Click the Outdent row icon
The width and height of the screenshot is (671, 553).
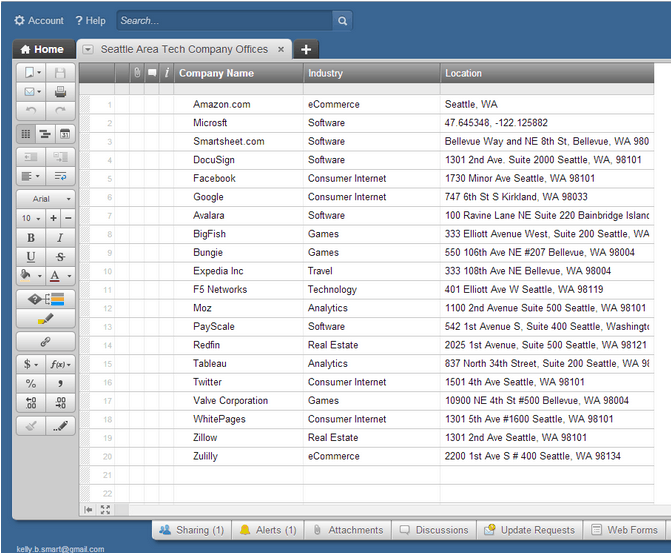pos(31,157)
